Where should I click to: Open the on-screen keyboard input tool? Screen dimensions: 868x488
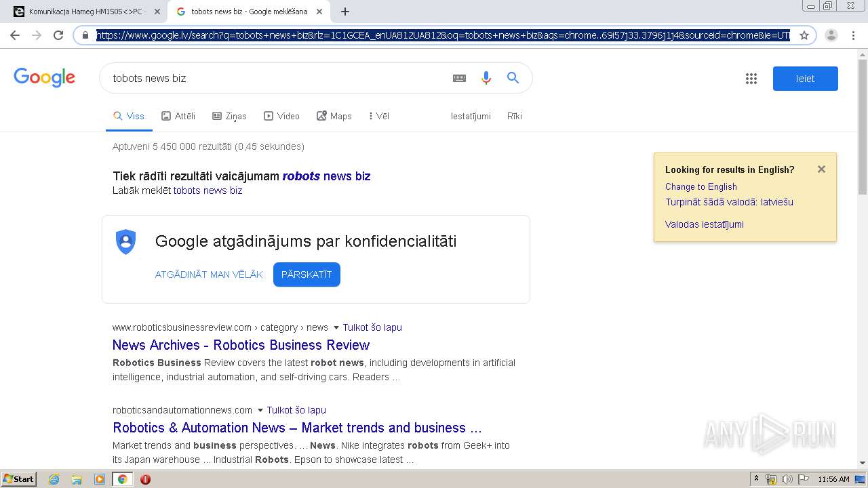[x=459, y=78]
